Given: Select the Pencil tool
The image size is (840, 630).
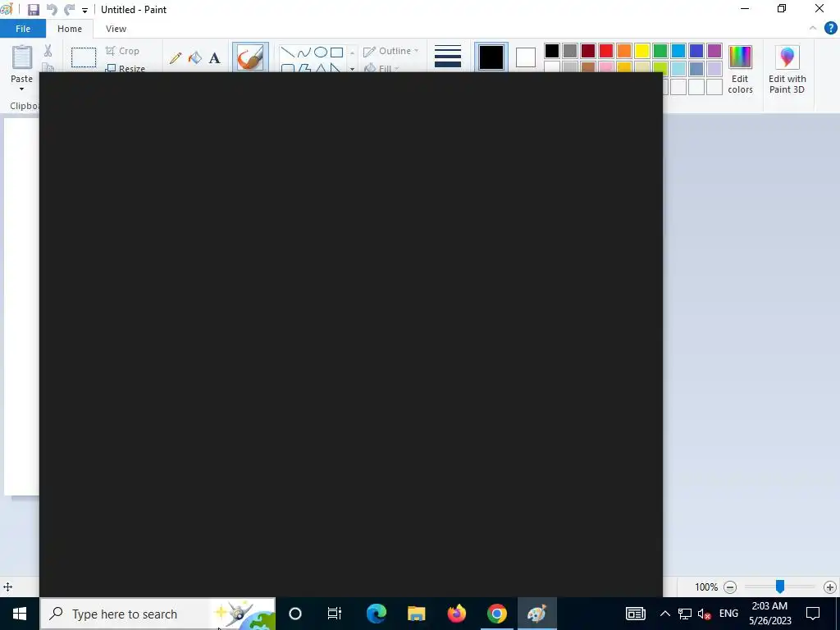Looking at the screenshot, I should (x=176, y=58).
